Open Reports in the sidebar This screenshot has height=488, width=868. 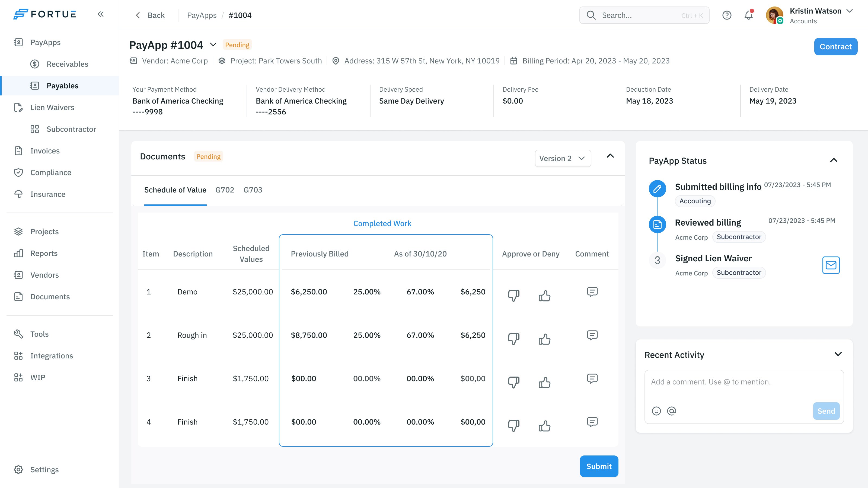coord(44,253)
